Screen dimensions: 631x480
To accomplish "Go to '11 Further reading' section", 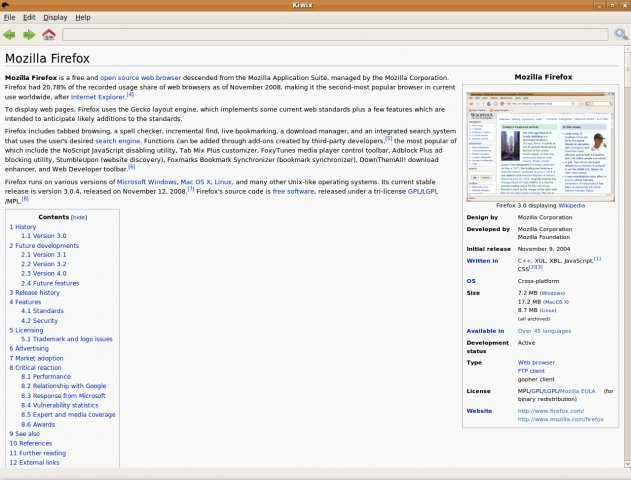I will tap(37, 453).
